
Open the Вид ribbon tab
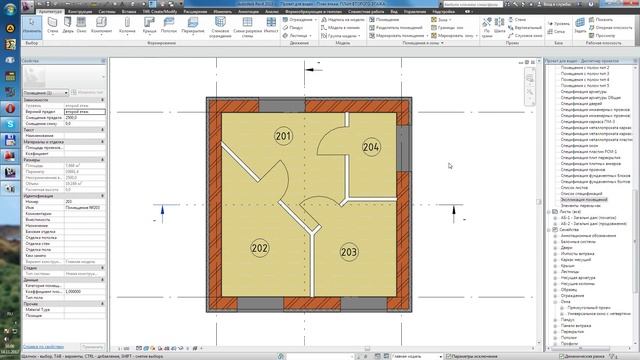pyautogui.click(x=394, y=11)
